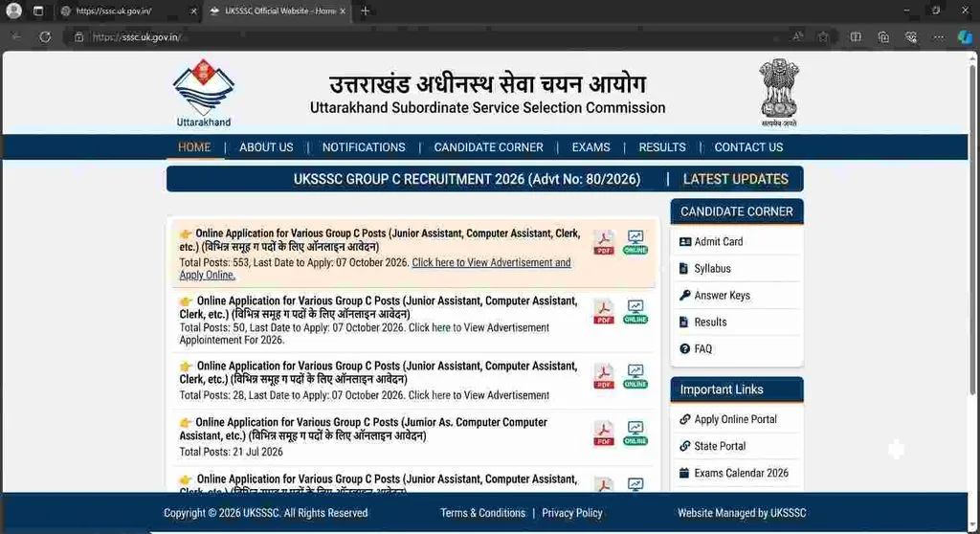Open Online apply icon for 553 posts notice
Image resolution: width=980 pixels, height=534 pixels.
[x=635, y=243]
